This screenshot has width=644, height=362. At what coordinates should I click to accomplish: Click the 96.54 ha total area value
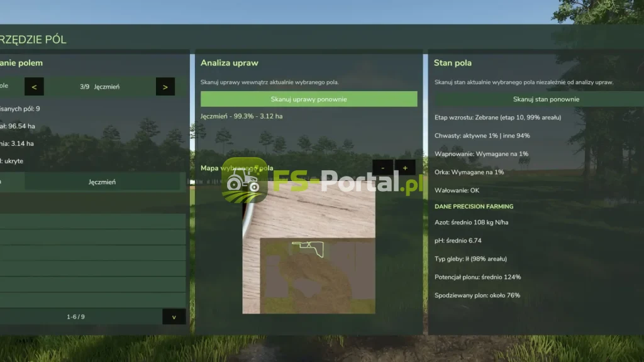tap(21, 126)
